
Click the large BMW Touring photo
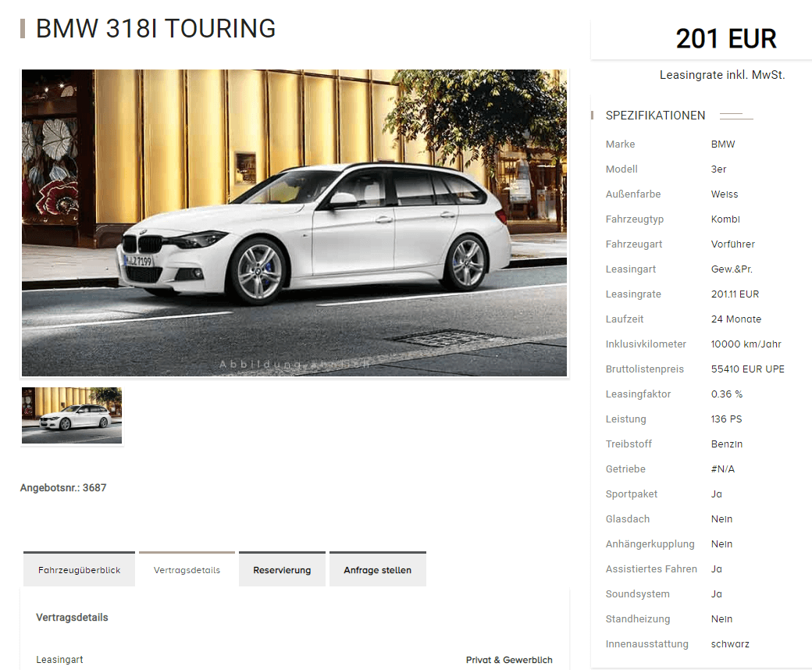click(294, 223)
